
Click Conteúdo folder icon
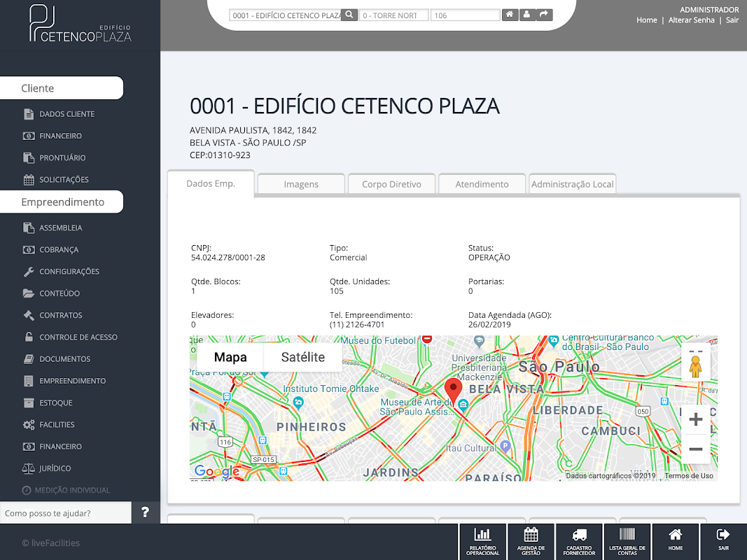(29, 293)
